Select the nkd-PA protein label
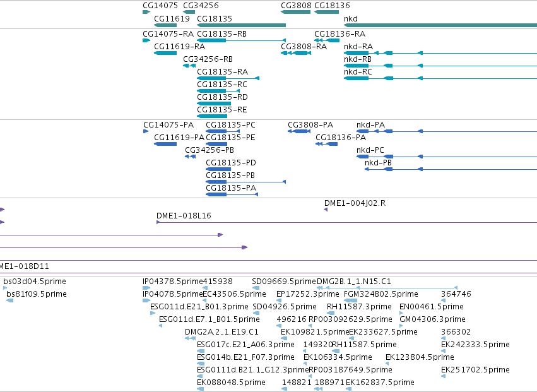Screen dimensions: 537x392 (370, 125)
